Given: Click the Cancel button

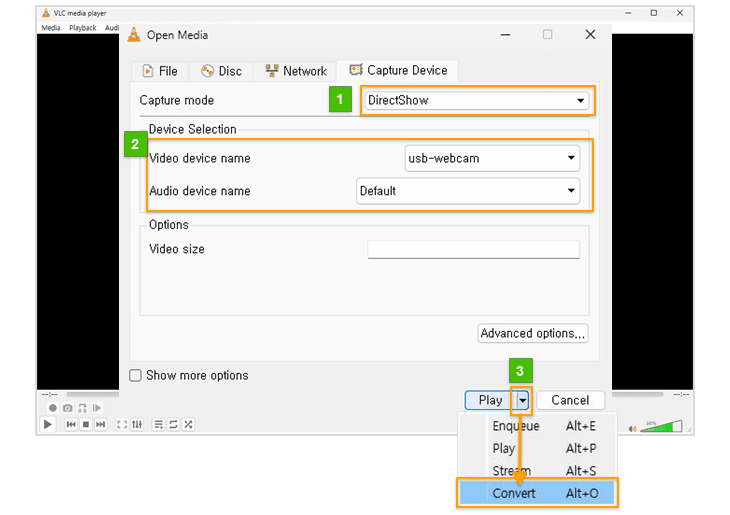Looking at the screenshot, I should click(x=570, y=400).
